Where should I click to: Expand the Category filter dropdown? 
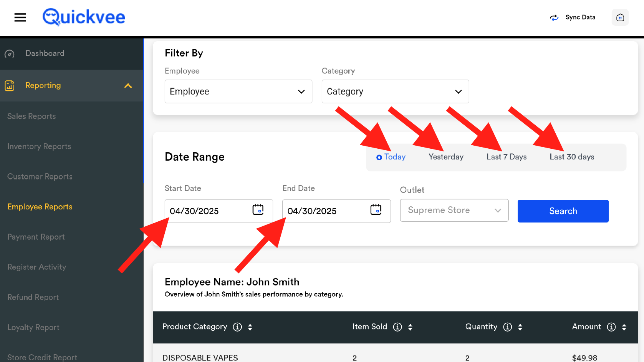395,91
